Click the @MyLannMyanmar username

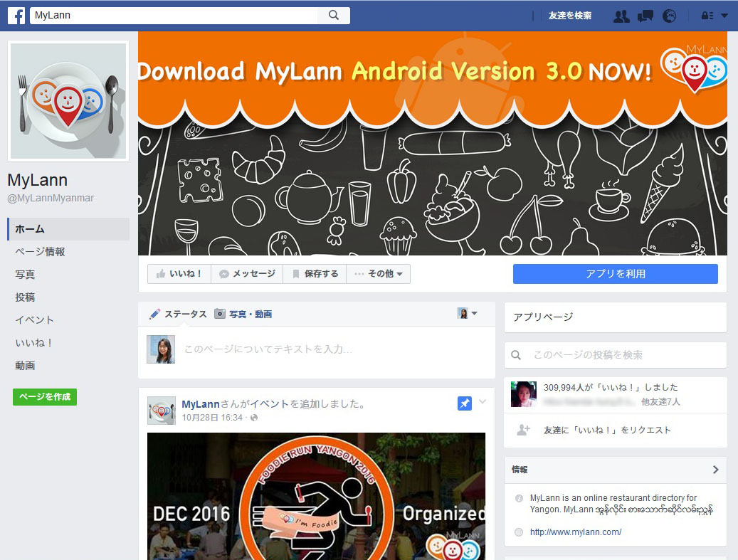[x=51, y=198]
